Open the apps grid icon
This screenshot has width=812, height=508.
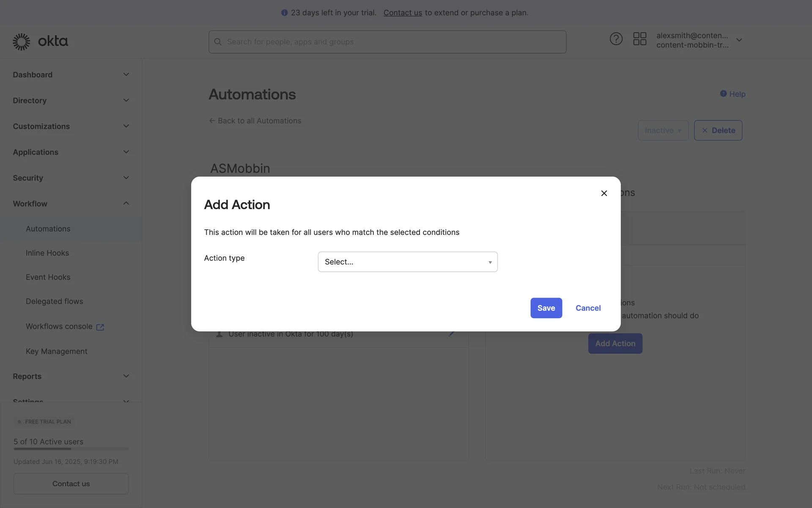(639, 39)
